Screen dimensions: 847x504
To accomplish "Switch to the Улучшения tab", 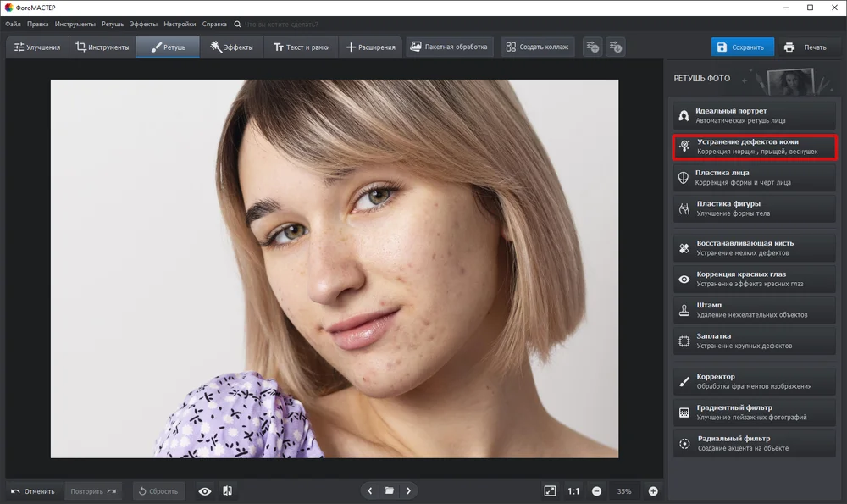I will (x=37, y=47).
